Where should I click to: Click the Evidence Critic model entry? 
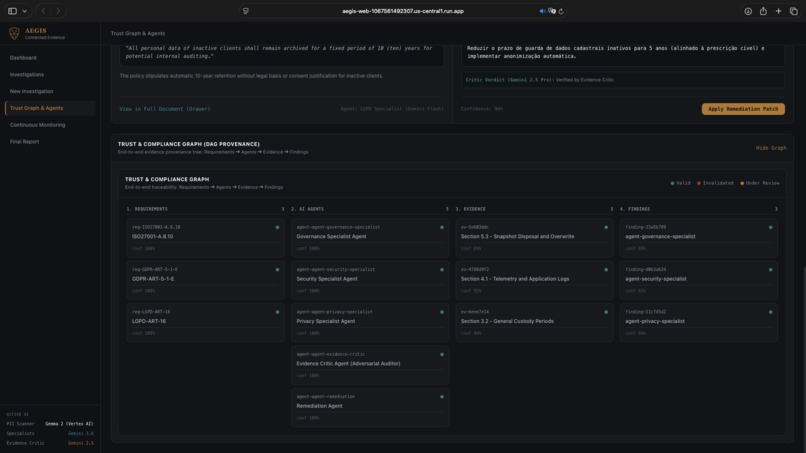pos(50,443)
